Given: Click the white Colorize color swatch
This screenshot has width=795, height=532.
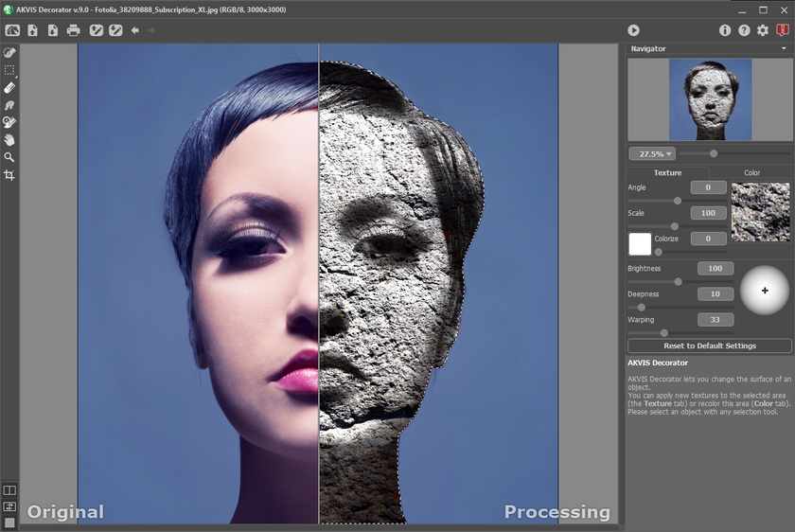Looking at the screenshot, I should pyautogui.click(x=640, y=243).
